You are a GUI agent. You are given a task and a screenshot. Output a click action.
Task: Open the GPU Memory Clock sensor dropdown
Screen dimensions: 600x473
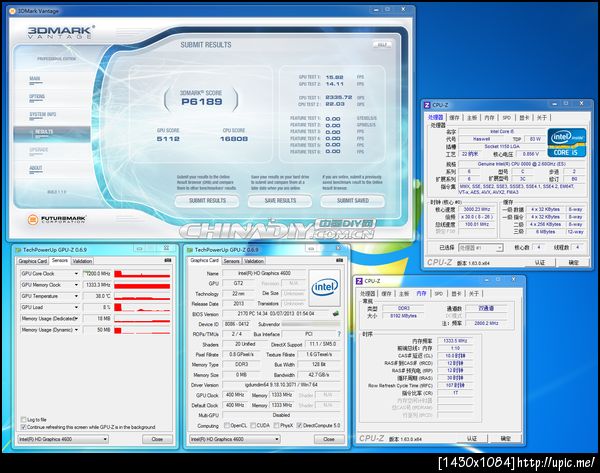[x=76, y=285]
